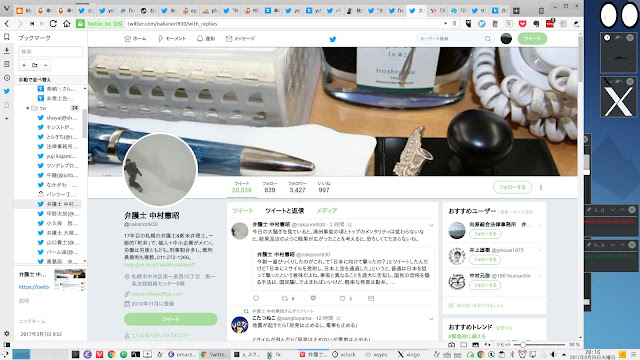Click the red extension icon with badge

(550, 23)
